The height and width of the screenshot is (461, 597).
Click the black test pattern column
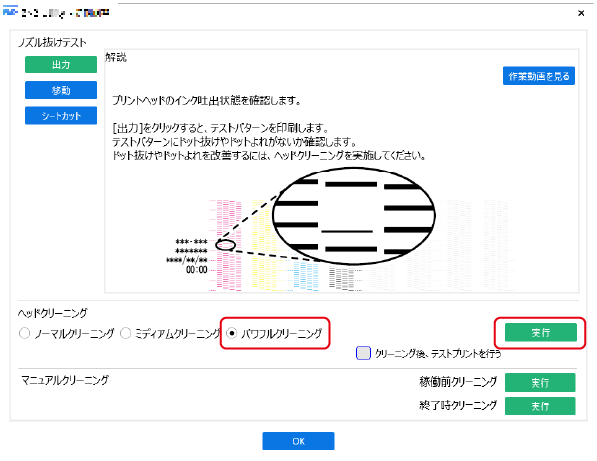(342, 279)
